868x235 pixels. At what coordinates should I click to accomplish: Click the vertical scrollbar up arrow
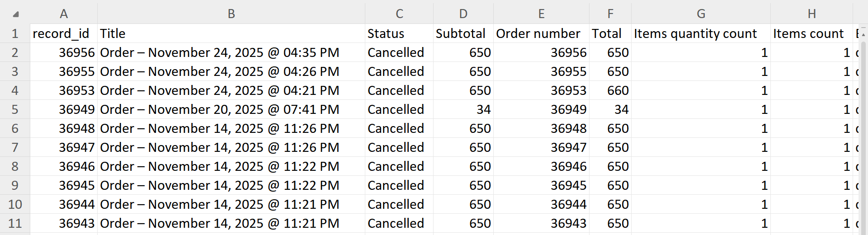coord(863,34)
